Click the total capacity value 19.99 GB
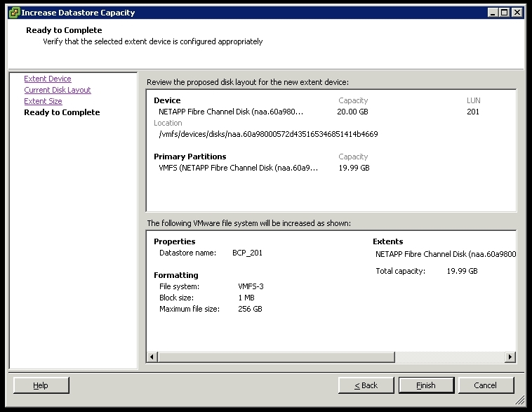 pos(462,271)
